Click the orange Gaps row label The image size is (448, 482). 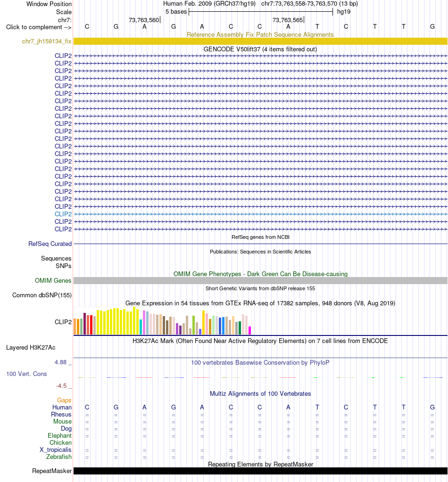(64, 400)
